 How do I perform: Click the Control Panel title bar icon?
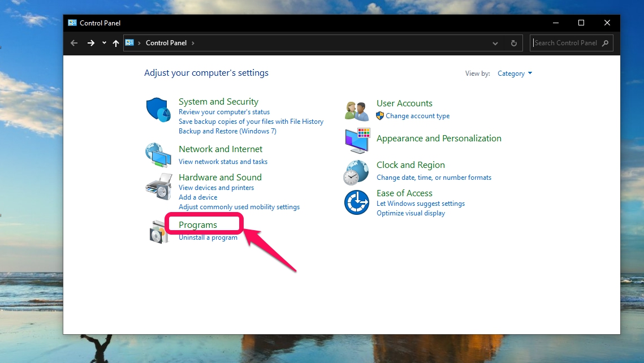tap(72, 23)
